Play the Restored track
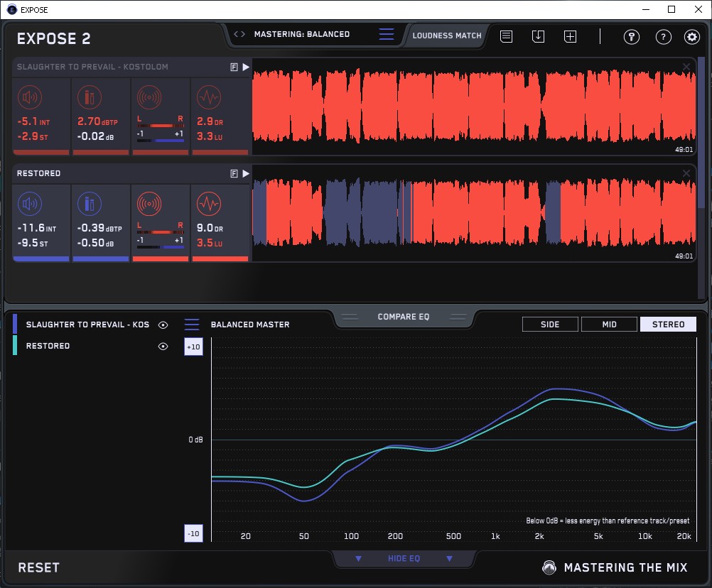The image size is (712, 588). point(246,173)
